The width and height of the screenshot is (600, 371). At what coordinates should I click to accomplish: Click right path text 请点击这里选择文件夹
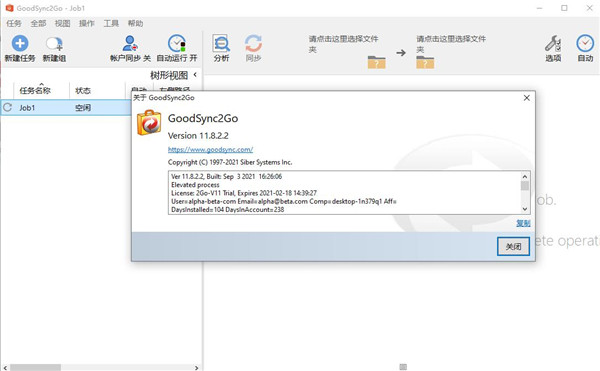point(451,44)
